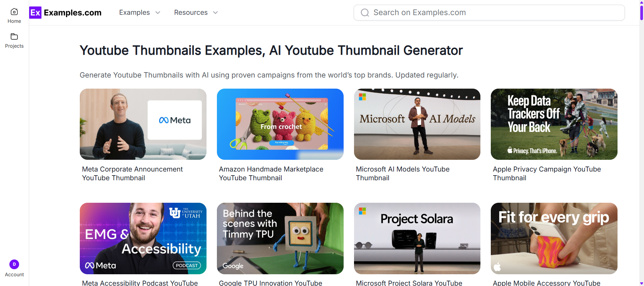Click the Apple Privacy Campaign YouTube Thumbnail title
Viewport: 644px width, 286px height.
tap(547, 174)
